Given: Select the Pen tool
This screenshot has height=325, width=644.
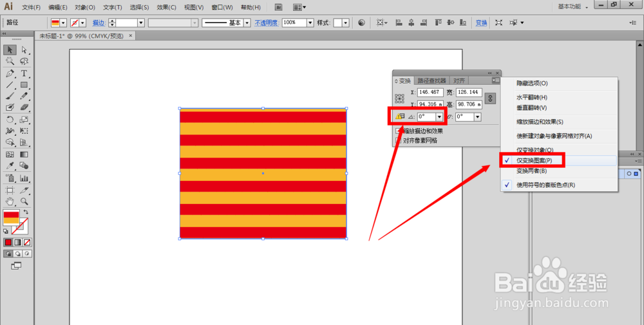Looking at the screenshot, I should (10, 73).
